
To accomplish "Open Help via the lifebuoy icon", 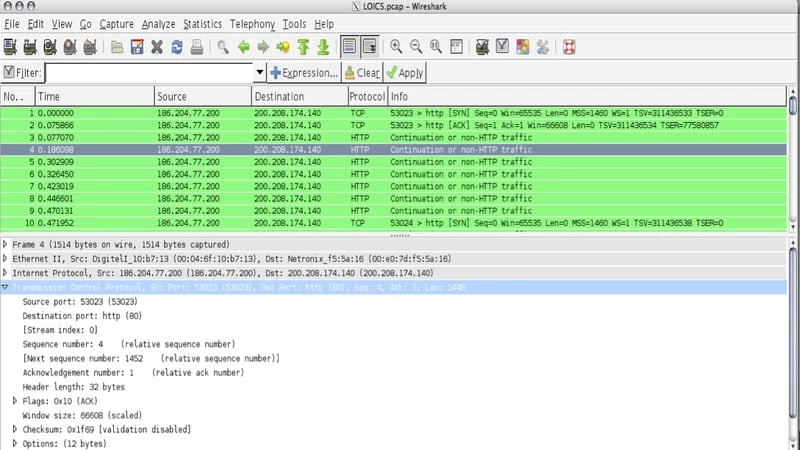I will coord(569,46).
